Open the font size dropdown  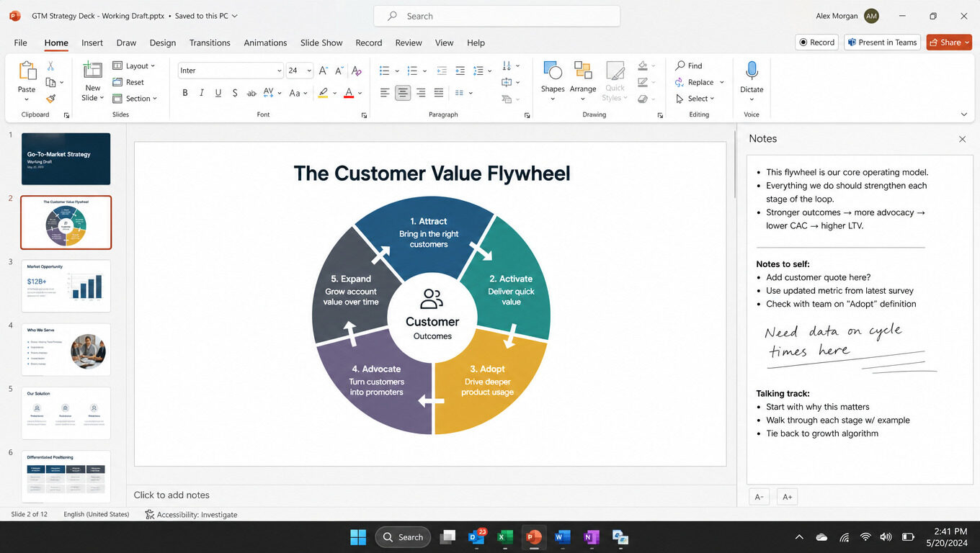(309, 71)
